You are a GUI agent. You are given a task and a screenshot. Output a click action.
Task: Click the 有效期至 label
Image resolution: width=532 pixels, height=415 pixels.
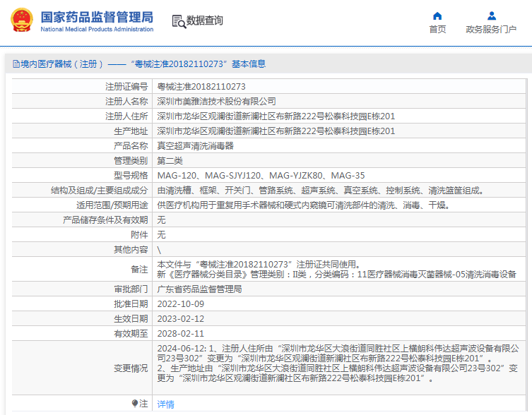point(131,334)
